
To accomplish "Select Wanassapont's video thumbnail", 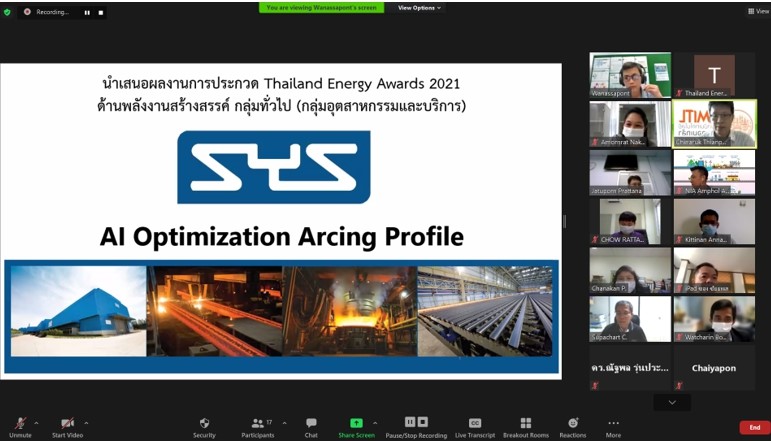I will click(630, 75).
